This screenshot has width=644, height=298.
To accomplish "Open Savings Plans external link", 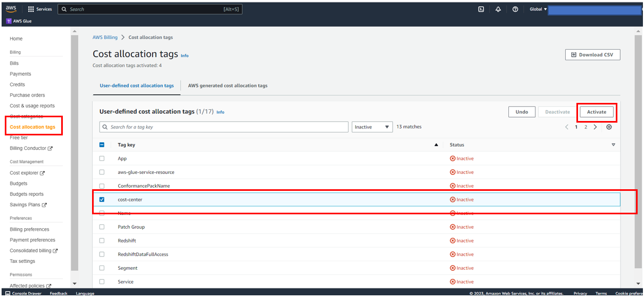I will click(28, 205).
